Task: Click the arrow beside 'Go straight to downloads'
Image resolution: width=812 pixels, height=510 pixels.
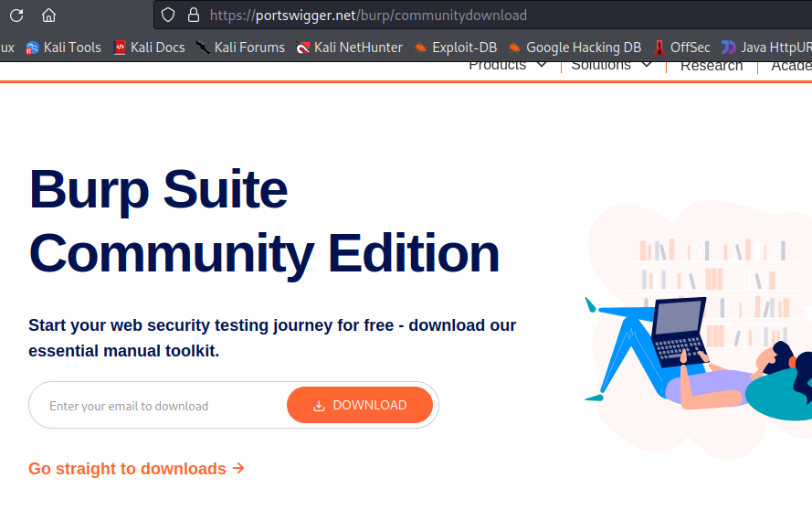Action: click(238, 469)
